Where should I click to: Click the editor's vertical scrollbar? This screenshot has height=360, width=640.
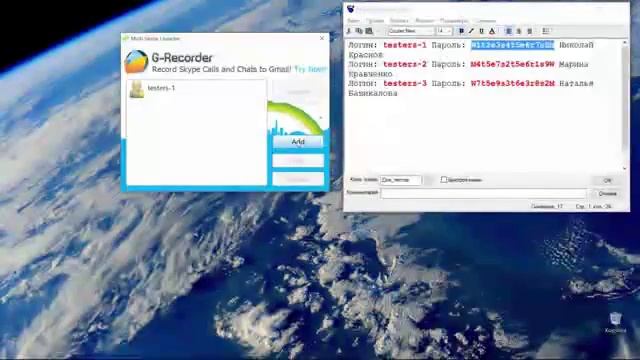625,105
